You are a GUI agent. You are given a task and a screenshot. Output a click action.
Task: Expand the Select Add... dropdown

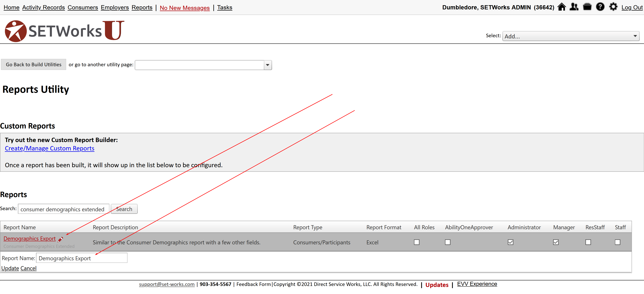[571, 36]
